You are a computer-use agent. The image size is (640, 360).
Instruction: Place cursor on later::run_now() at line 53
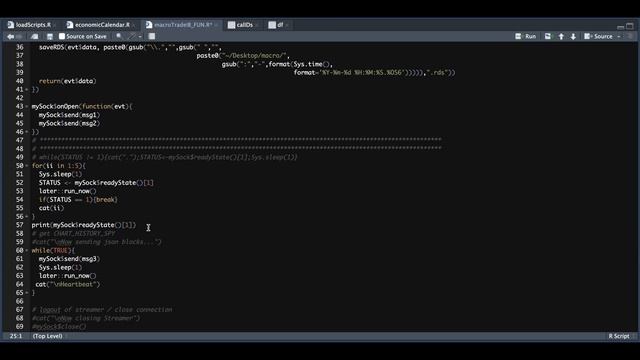coord(68,191)
